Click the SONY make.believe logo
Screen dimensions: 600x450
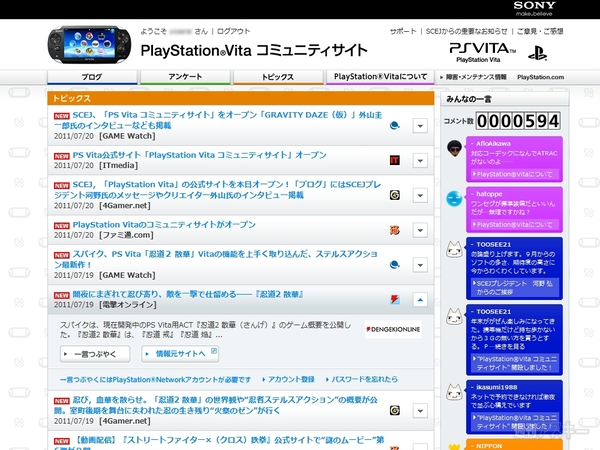[x=534, y=8]
